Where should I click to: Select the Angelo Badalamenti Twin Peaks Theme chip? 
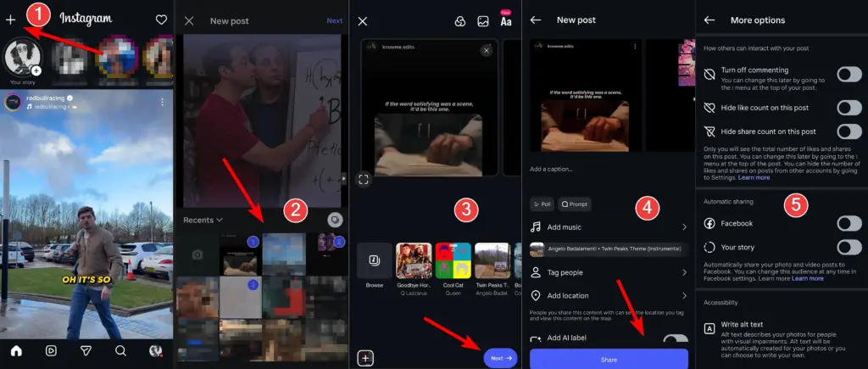tap(609, 249)
